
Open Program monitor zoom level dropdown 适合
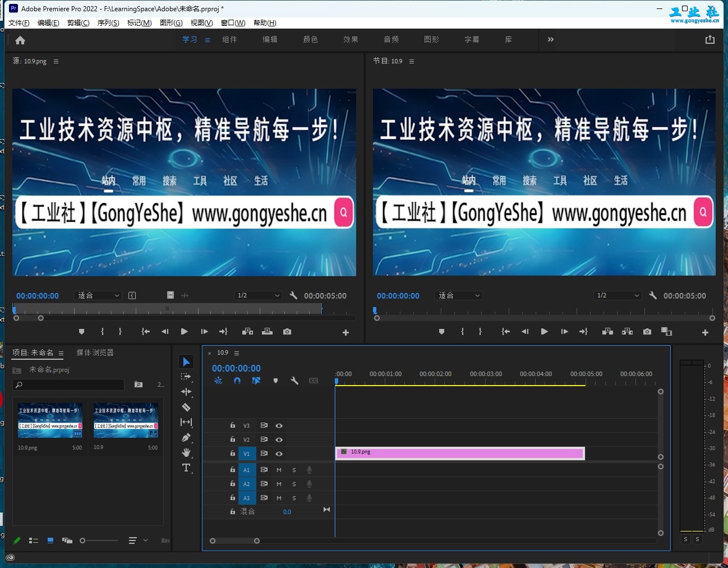click(458, 295)
